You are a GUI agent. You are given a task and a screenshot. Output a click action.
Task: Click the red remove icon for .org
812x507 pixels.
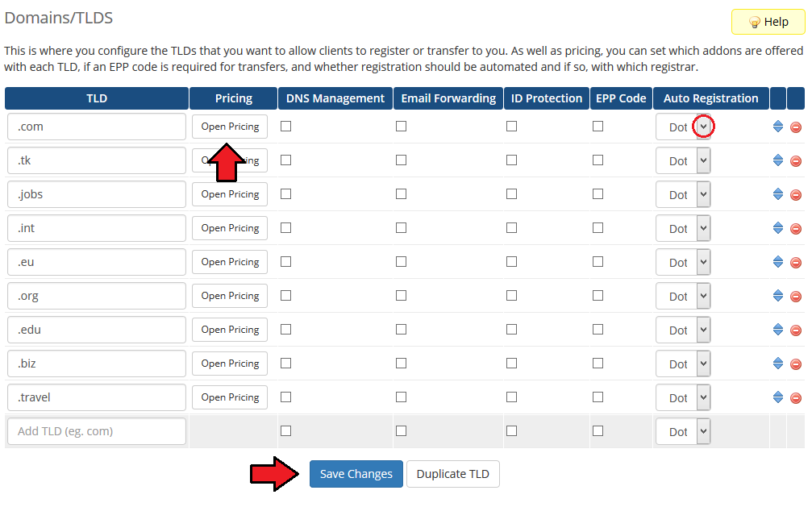[x=796, y=297]
